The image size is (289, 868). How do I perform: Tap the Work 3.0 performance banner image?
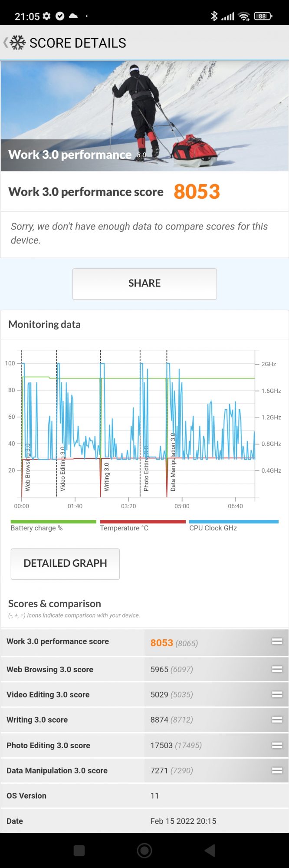tap(144, 115)
